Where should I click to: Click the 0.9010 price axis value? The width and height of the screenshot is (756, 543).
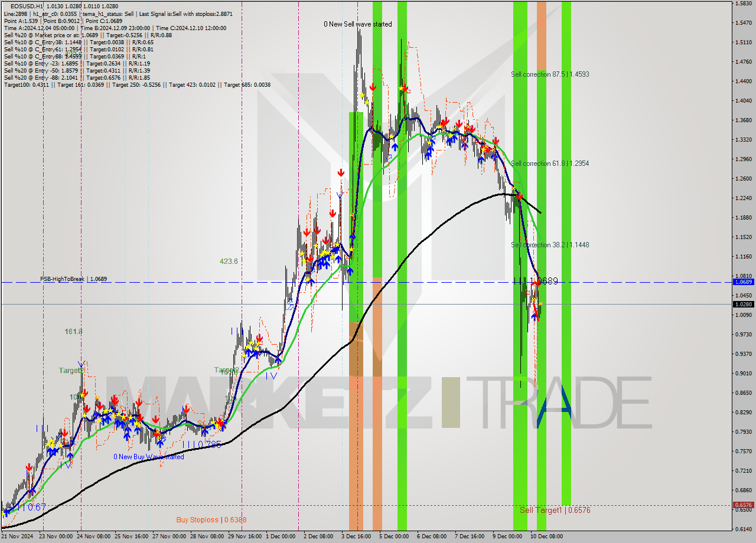(x=743, y=373)
